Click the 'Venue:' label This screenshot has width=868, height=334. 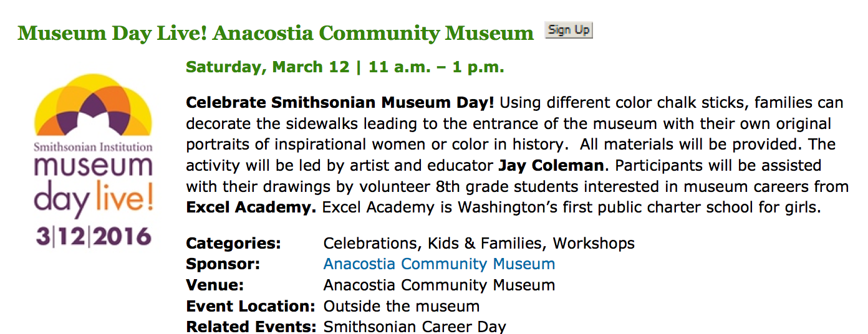coord(215,285)
